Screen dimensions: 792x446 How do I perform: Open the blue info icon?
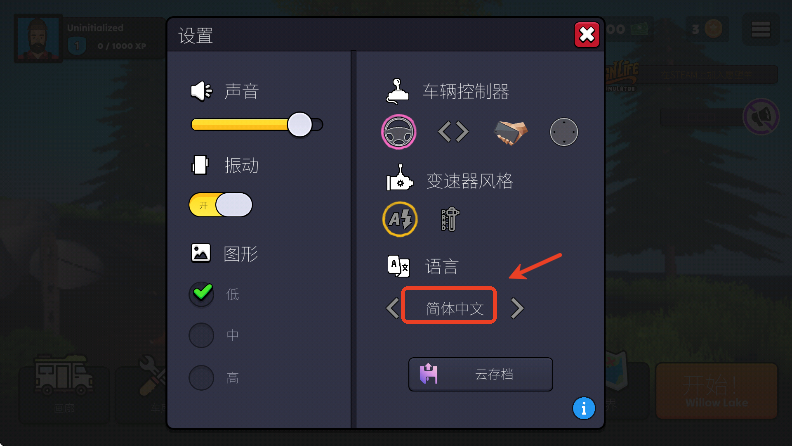point(584,408)
